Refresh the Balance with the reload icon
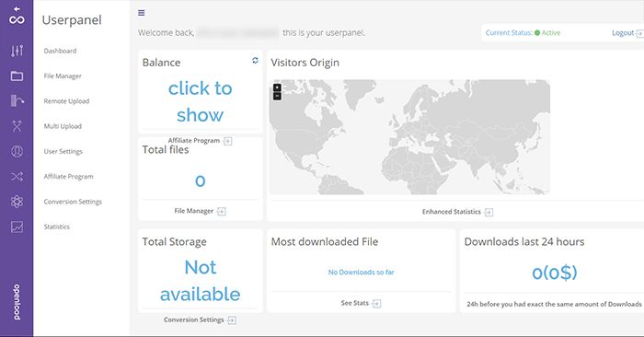The height and width of the screenshot is (337, 644). click(x=255, y=61)
